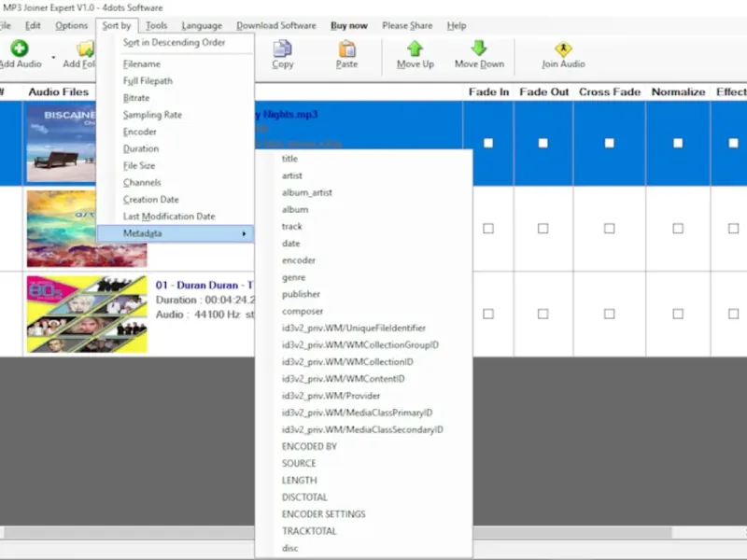The width and height of the screenshot is (747, 560).
Task: Select id3v2_priv.WM/UniqueFileIdentifier entry
Action: 363,329
